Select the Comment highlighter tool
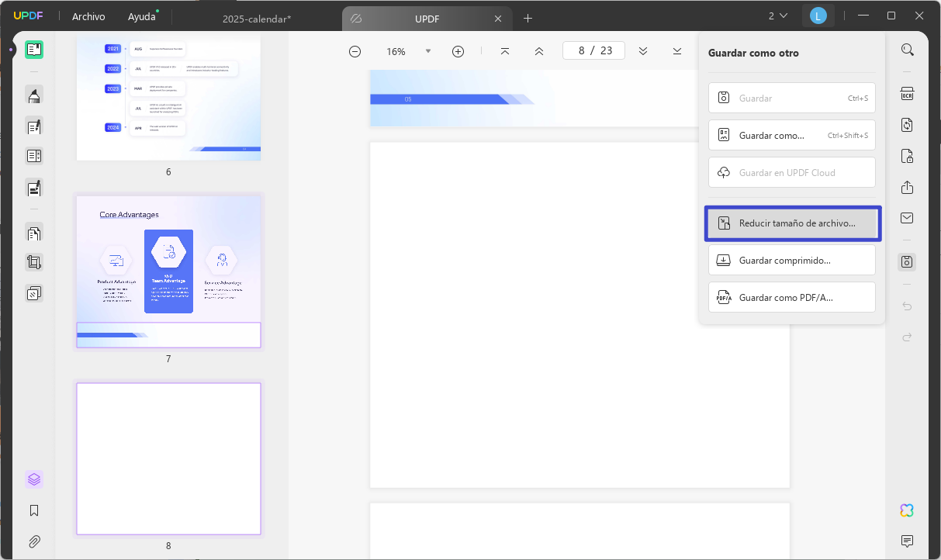The width and height of the screenshot is (941, 560). (x=34, y=95)
